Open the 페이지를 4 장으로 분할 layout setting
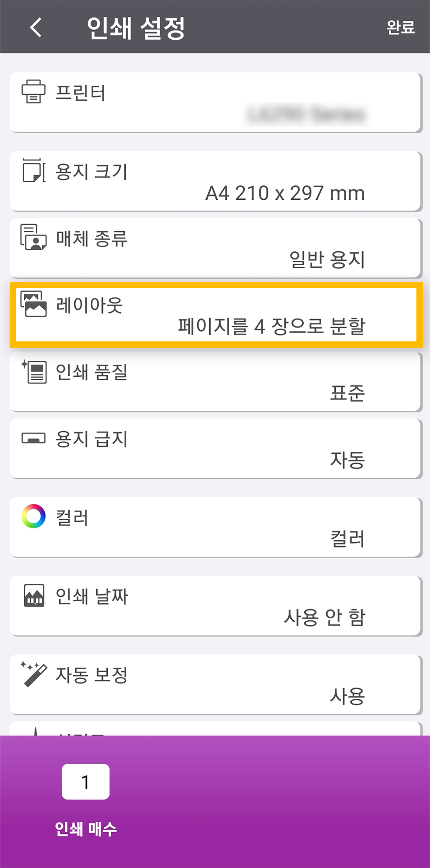Viewport: 430px width, 868px height. click(x=271, y=326)
